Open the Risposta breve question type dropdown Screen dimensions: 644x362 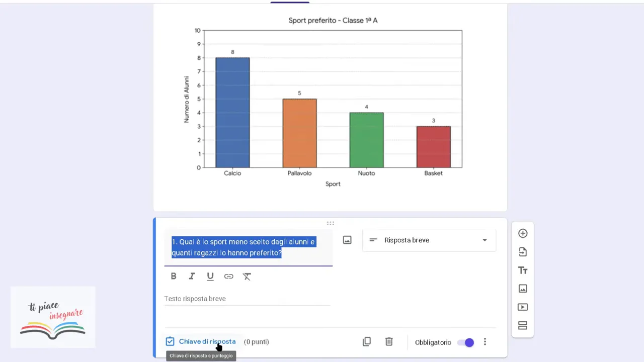click(x=429, y=240)
